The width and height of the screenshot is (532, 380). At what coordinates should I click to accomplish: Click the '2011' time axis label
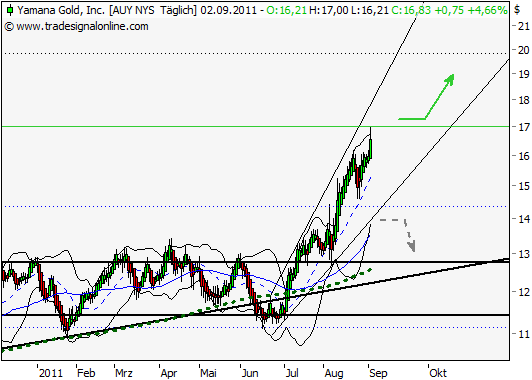point(51,373)
